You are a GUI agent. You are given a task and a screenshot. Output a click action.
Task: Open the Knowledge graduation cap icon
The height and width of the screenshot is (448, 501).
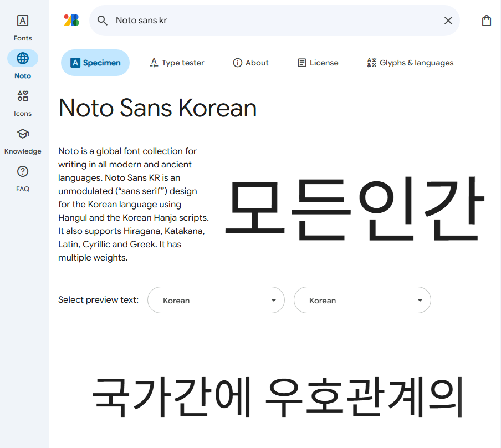pos(23,134)
